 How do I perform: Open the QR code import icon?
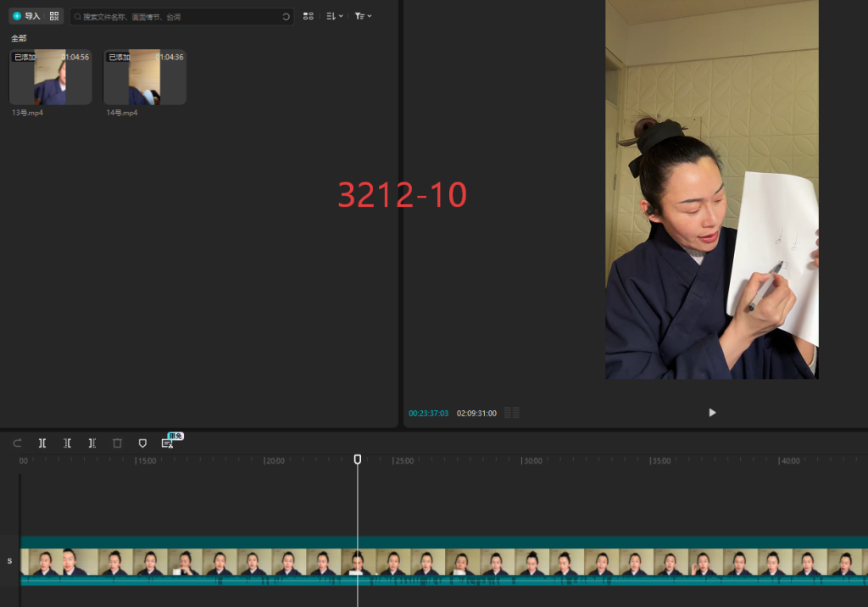point(54,16)
